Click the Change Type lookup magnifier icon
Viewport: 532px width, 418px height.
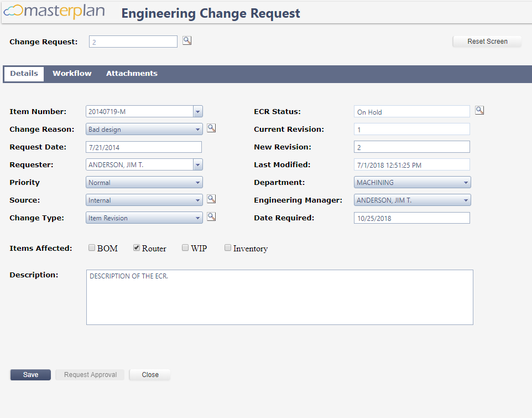[211, 216]
